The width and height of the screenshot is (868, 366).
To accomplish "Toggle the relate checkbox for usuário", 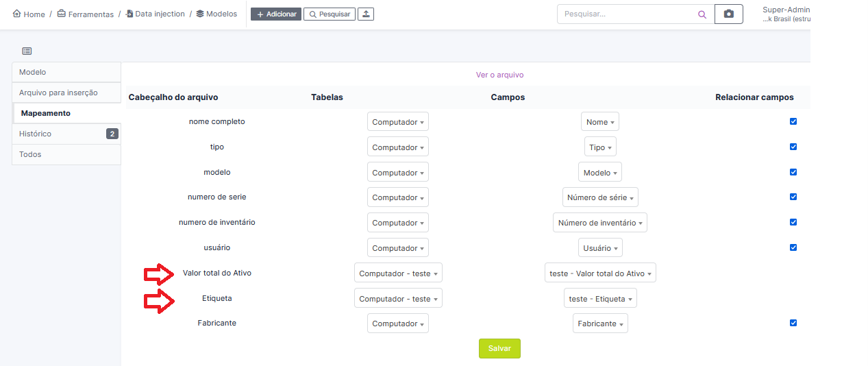I will 793,247.
